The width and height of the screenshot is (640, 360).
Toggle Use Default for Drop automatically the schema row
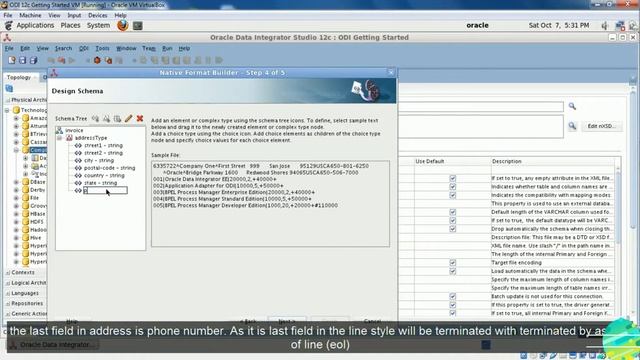pyautogui.click(x=453, y=229)
